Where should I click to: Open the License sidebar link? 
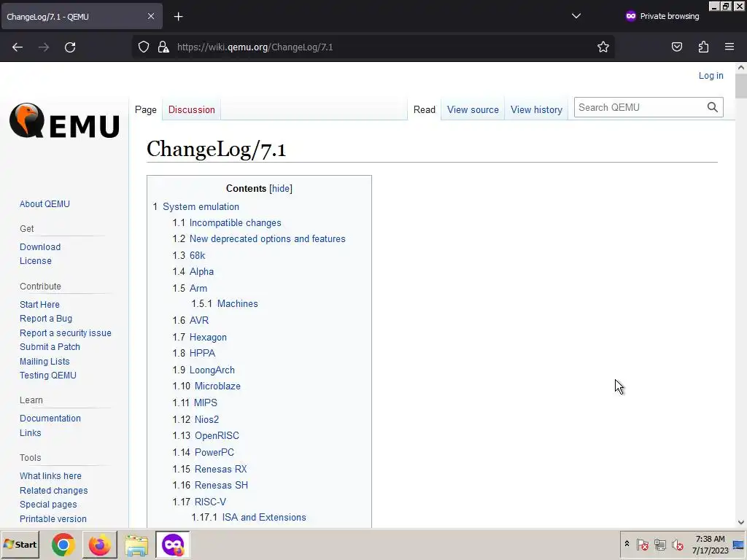36,261
